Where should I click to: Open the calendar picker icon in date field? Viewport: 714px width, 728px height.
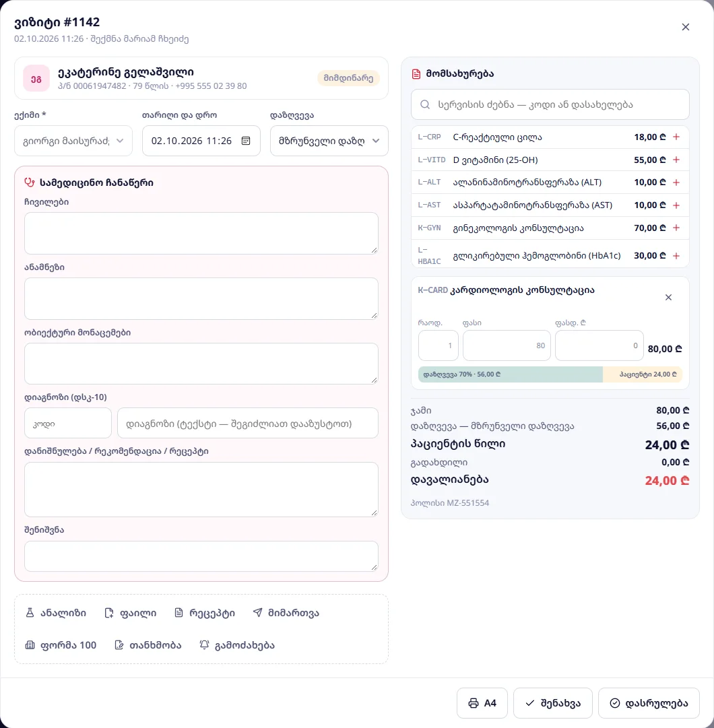click(x=246, y=141)
